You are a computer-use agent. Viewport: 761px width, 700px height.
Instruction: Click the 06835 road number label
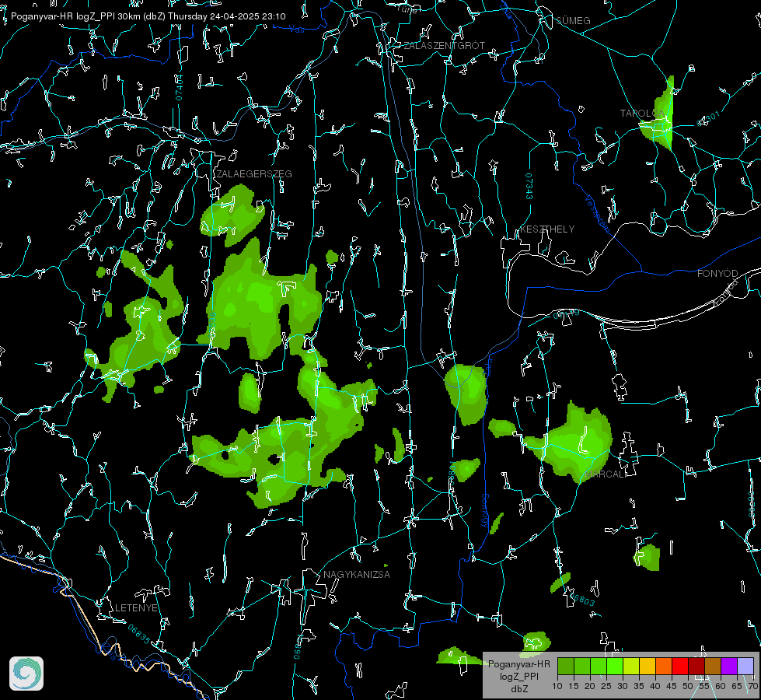pyautogui.click(x=139, y=635)
